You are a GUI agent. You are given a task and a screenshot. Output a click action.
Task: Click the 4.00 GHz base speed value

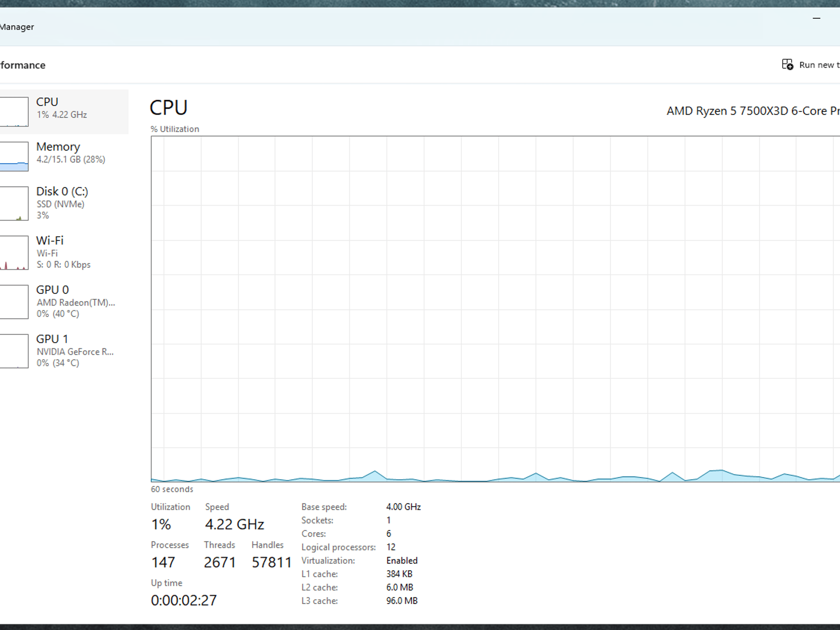(x=404, y=507)
